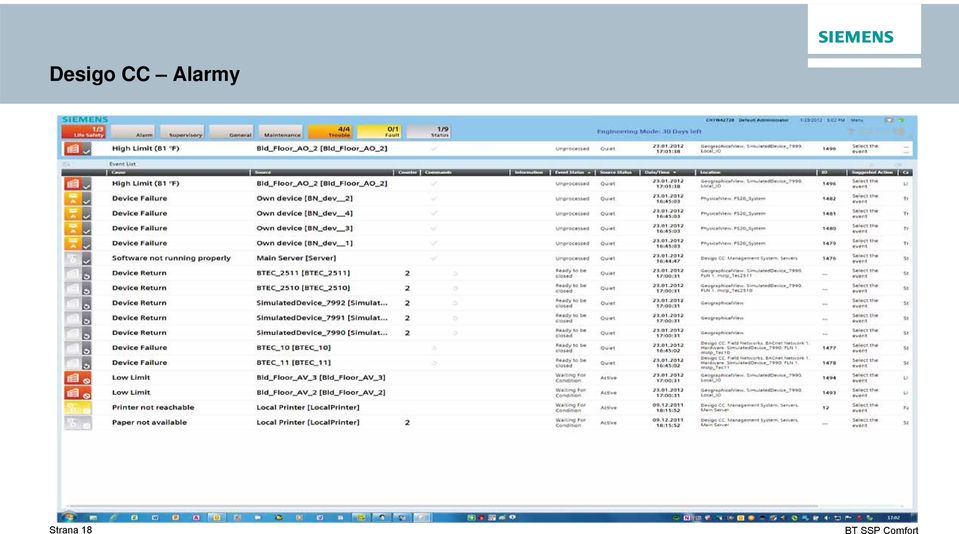Click event ID 1482
Viewport: 959px width, 534px height.
pos(829,199)
